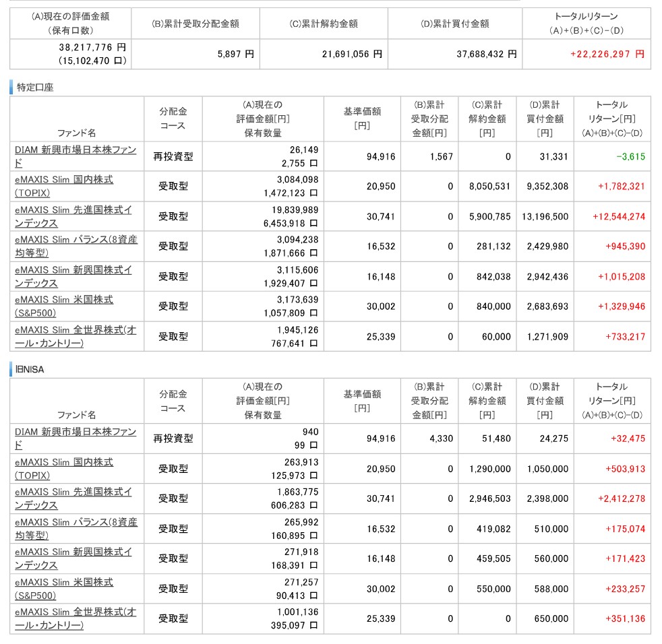This screenshot has width=662, height=644.
Task: Select total return value +22,226,297 円
Action: click(x=607, y=54)
